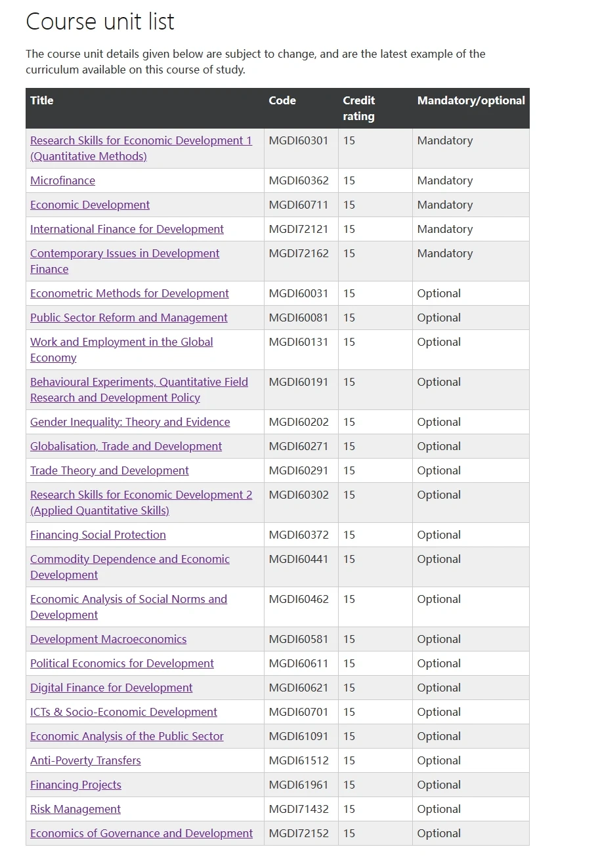The height and width of the screenshot is (868, 598).
Task: Open Gender Inequality: Theory and Evidence link
Action: click(130, 422)
